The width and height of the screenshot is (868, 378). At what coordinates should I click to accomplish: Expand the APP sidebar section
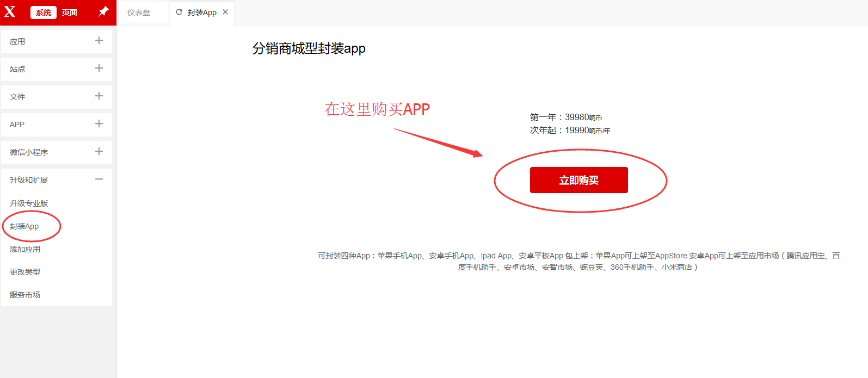pos(99,124)
